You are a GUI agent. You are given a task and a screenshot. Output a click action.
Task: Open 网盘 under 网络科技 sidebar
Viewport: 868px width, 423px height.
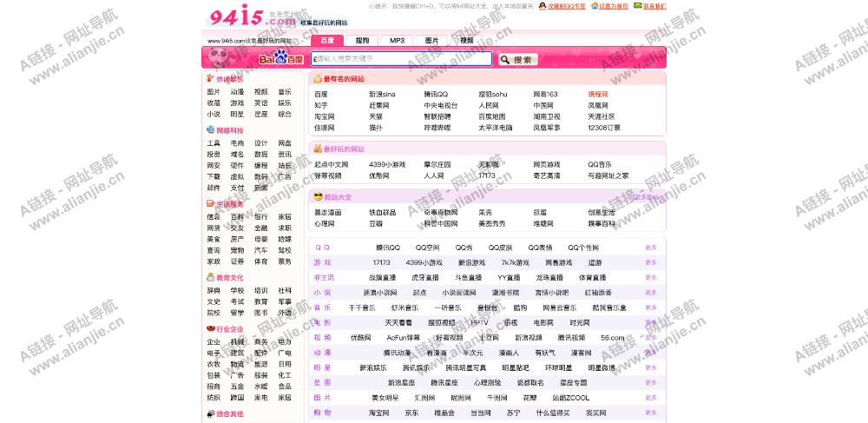tap(285, 142)
